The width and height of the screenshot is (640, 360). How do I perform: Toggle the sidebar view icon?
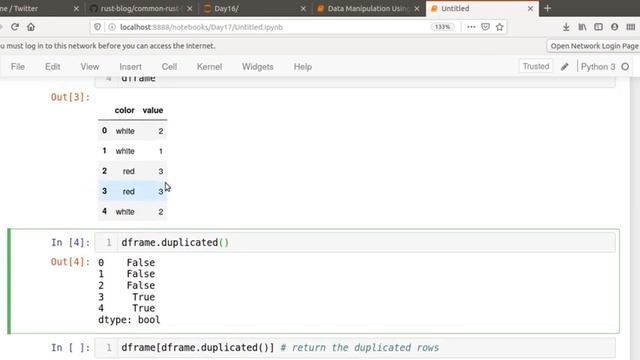coord(598,27)
